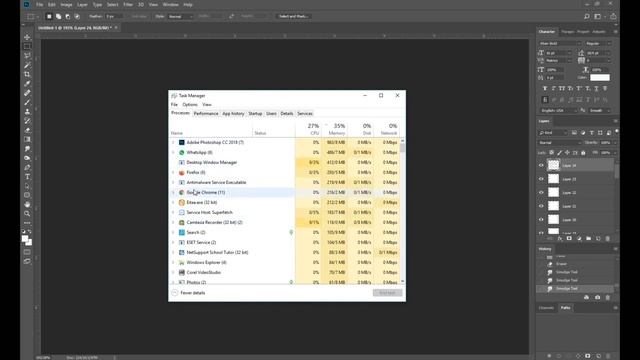Click the foreground color swatch in toolbox
The height and width of the screenshot is (360, 640).
[25, 239]
